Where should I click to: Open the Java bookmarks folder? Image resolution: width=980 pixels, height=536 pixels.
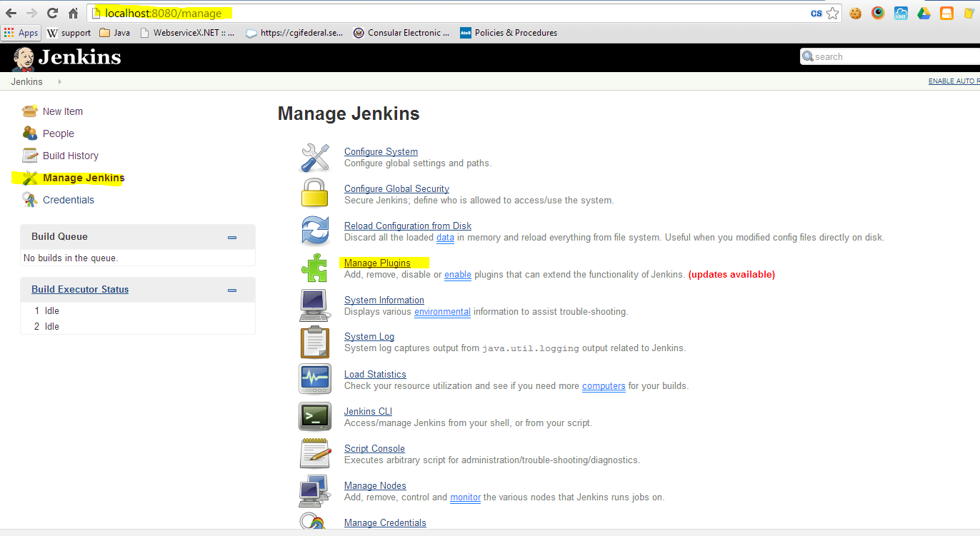coord(115,33)
